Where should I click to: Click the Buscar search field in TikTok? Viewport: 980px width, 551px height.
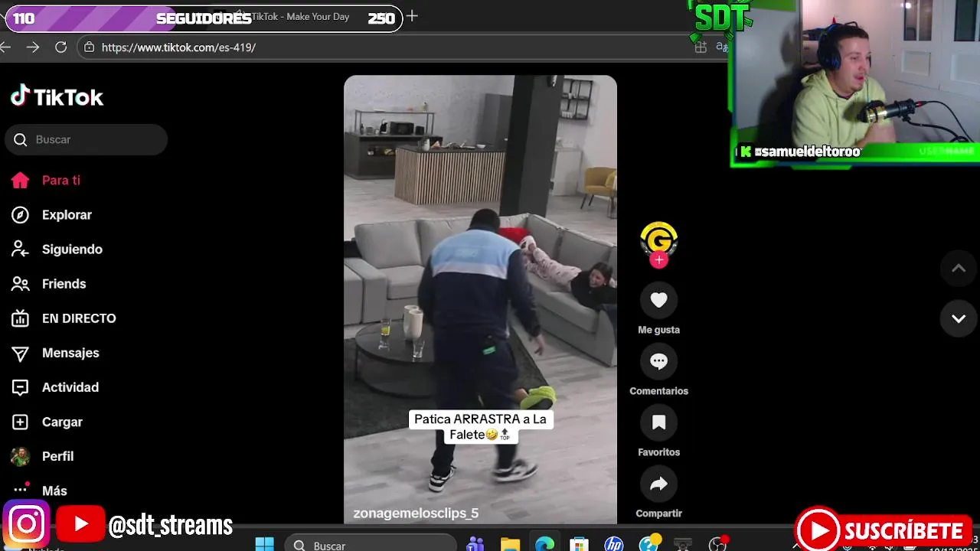[86, 139]
